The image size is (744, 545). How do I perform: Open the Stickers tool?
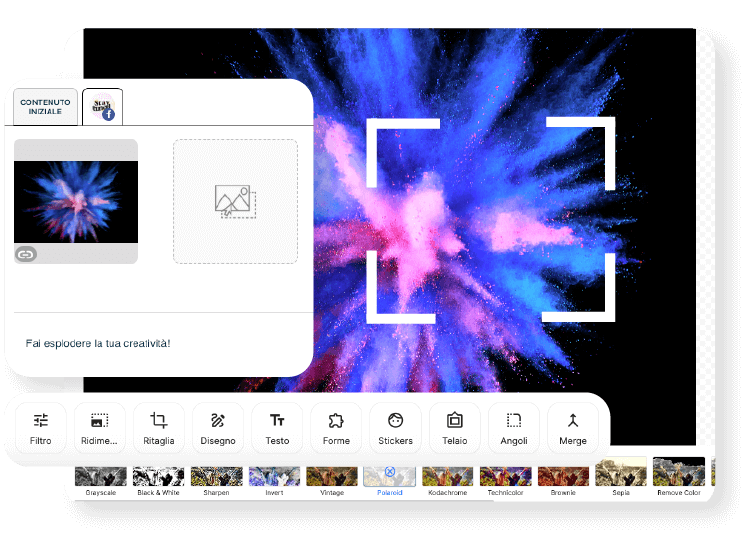tap(395, 429)
